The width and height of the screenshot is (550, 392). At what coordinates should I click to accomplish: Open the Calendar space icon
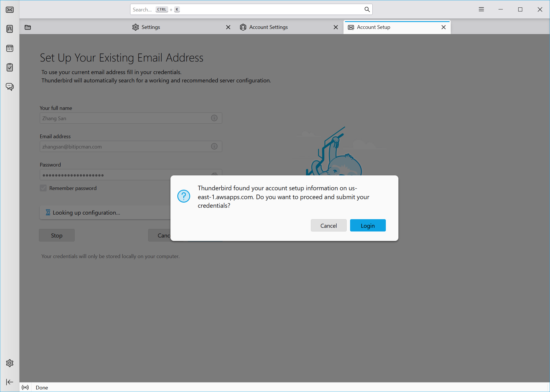tap(10, 48)
